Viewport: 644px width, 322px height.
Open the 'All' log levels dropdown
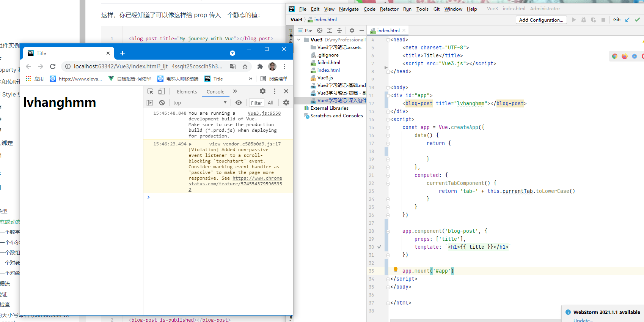[x=270, y=103]
